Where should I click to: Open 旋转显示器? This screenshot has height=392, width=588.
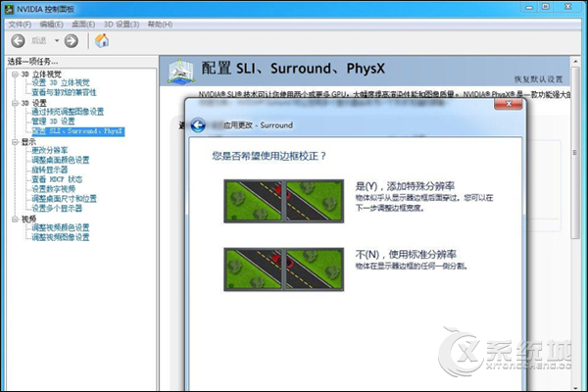point(50,170)
